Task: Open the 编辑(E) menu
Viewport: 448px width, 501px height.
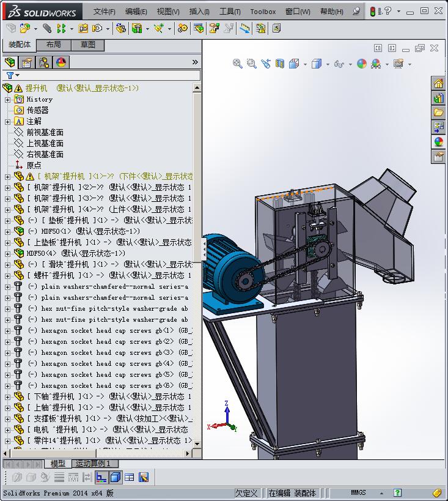Action: (x=136, y=12)
